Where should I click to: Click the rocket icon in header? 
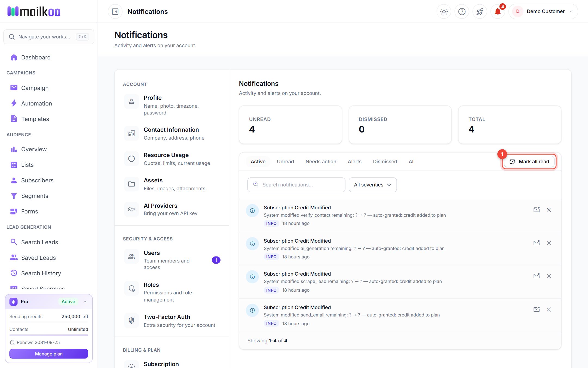(480, 11)
